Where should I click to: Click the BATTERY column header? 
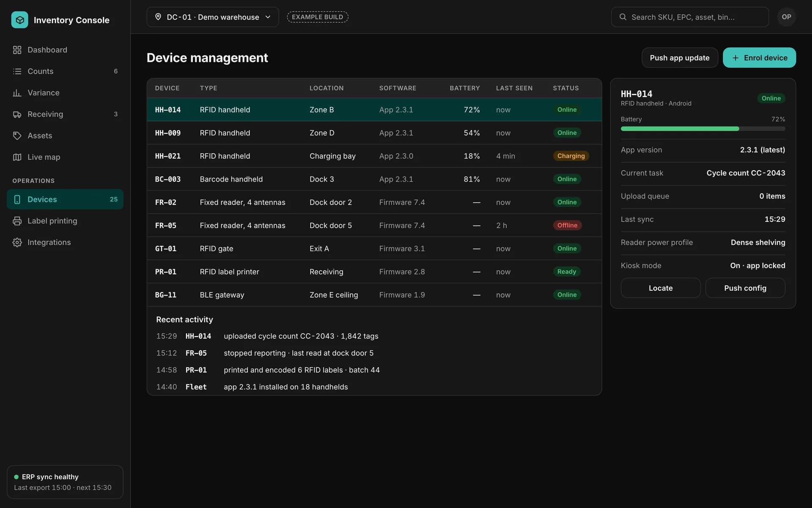[x=464, y=88]
